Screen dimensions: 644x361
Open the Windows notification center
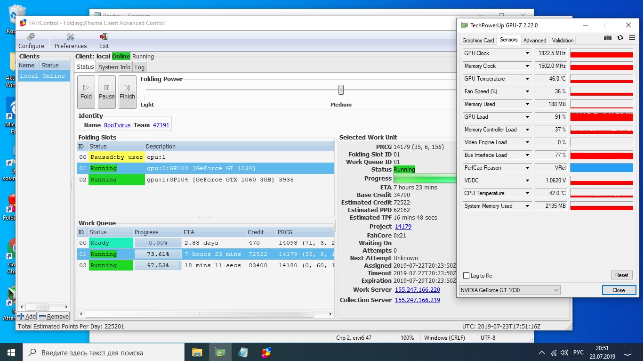(x=628, y=352)
